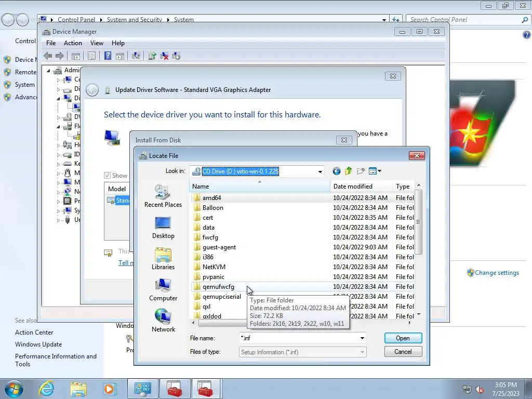Open Action Center link
532x399 pixels.
point(34,332)
